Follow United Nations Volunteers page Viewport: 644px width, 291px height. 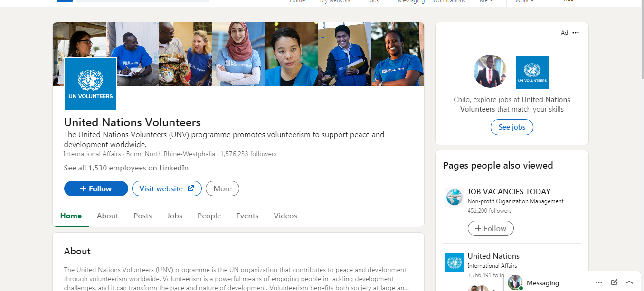pos(96,188)
